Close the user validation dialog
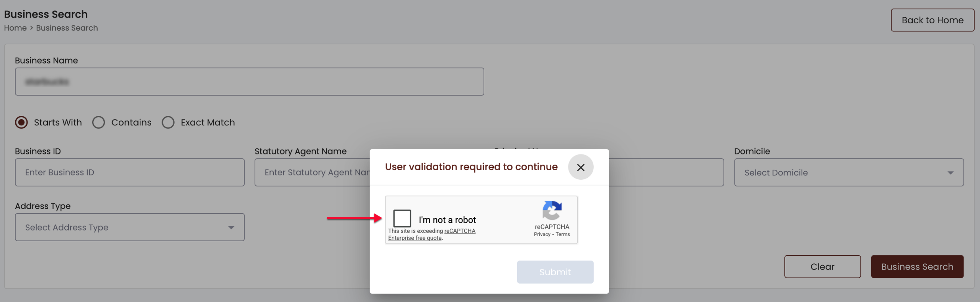Viewport: 980px width, 302px height. click(580, 167)
